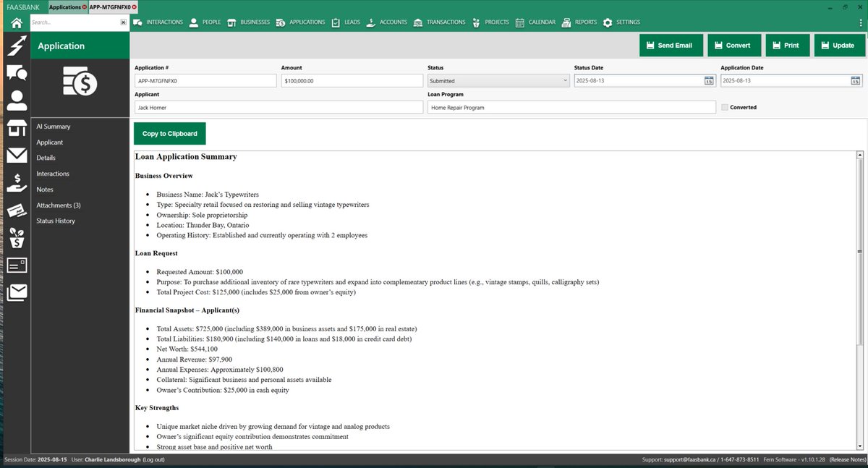The height and width of the screenshot is (468, 868).
Task: Click the Loan Application Summary heading
Action: [186, 156]
